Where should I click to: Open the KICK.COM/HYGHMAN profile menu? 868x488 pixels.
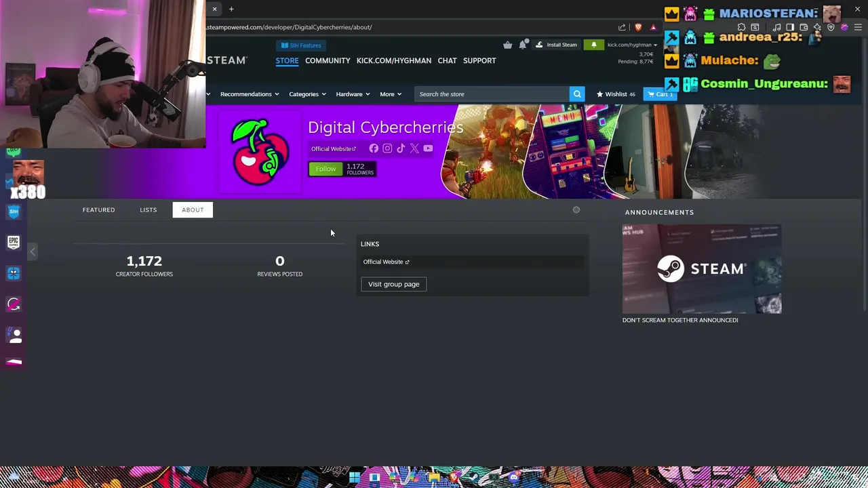pyautogui.click(x=394, y=60)
